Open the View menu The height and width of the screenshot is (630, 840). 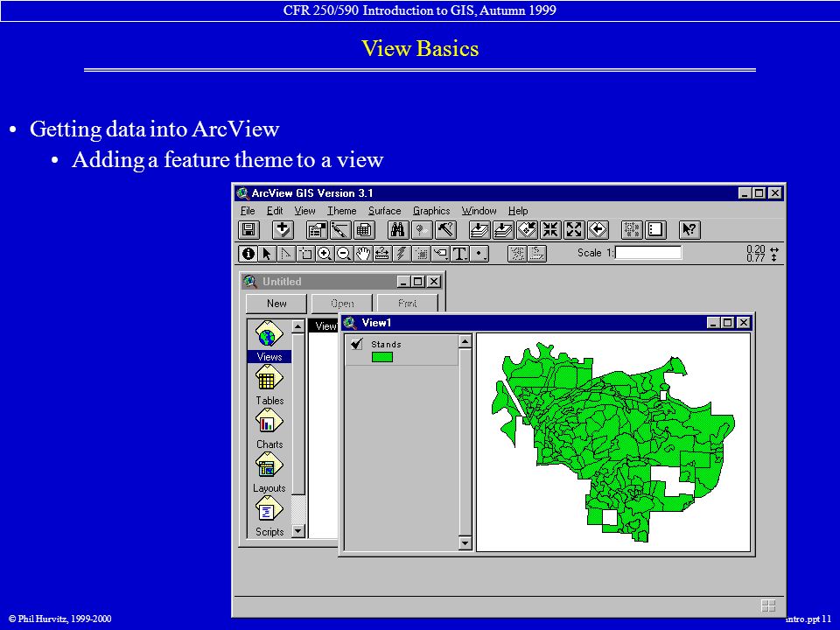pyautogui.click(x=304, y=211)
